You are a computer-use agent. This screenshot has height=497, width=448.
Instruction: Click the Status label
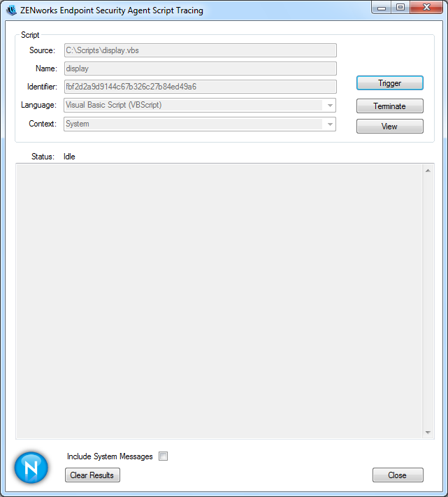[43, 157]
